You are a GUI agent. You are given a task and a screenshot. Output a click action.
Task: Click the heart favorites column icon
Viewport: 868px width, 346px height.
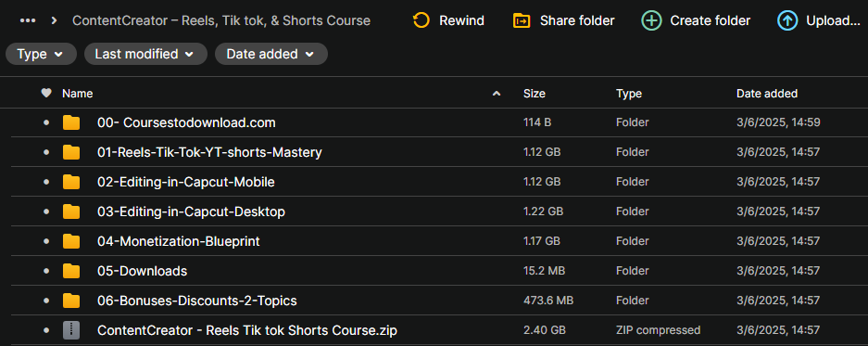click(46, 93)
